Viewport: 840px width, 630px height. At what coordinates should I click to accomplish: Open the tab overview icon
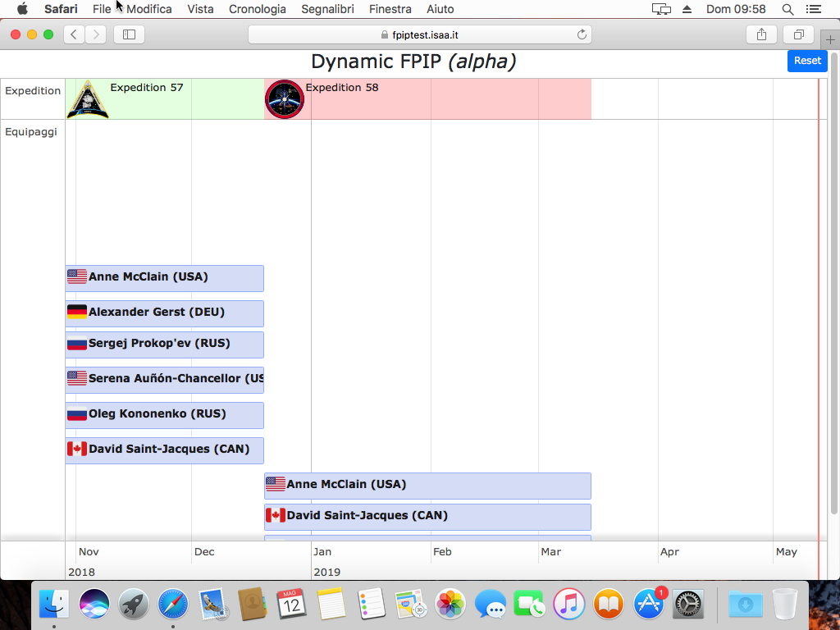(x=797, y=34)
